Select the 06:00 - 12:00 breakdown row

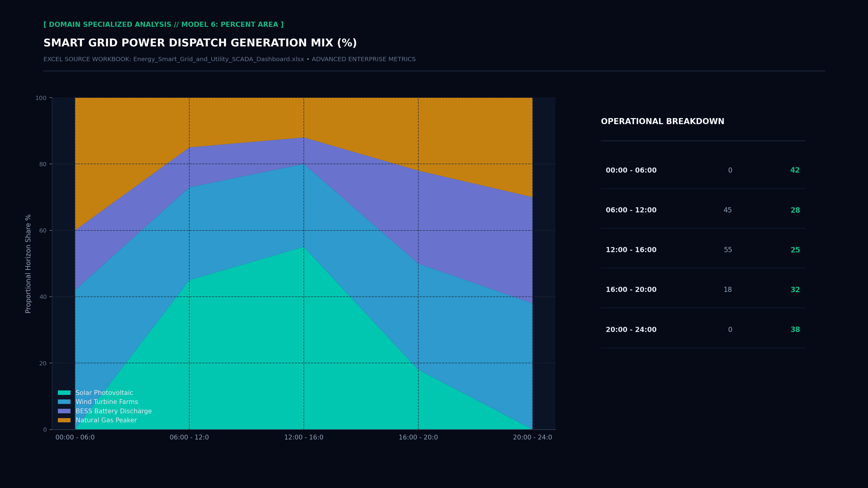coord(703,210)
